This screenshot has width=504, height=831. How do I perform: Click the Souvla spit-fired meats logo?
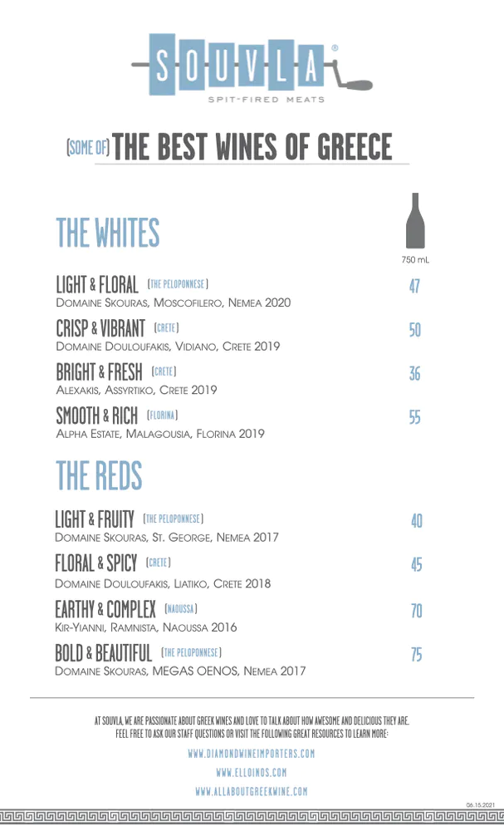[252, 67]
